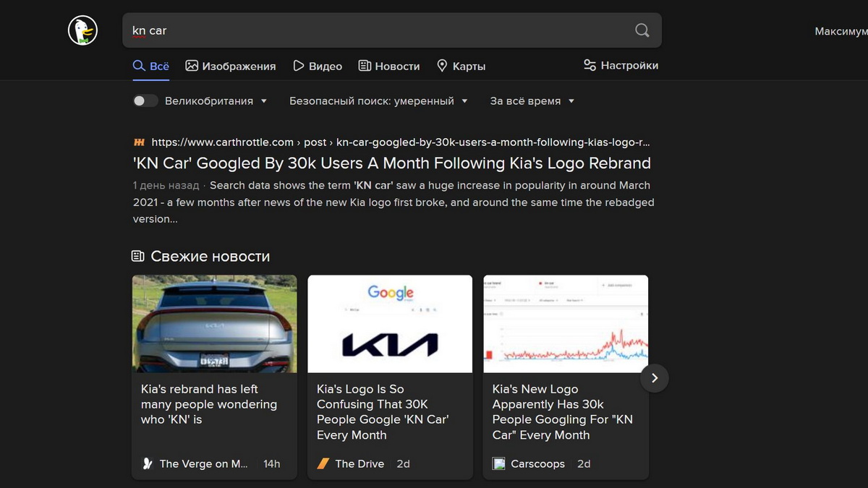Viewport: 868px width, 488px height.
Task: Click the Kia car rear photo thumbnail
Action: [x=214, y=324]
